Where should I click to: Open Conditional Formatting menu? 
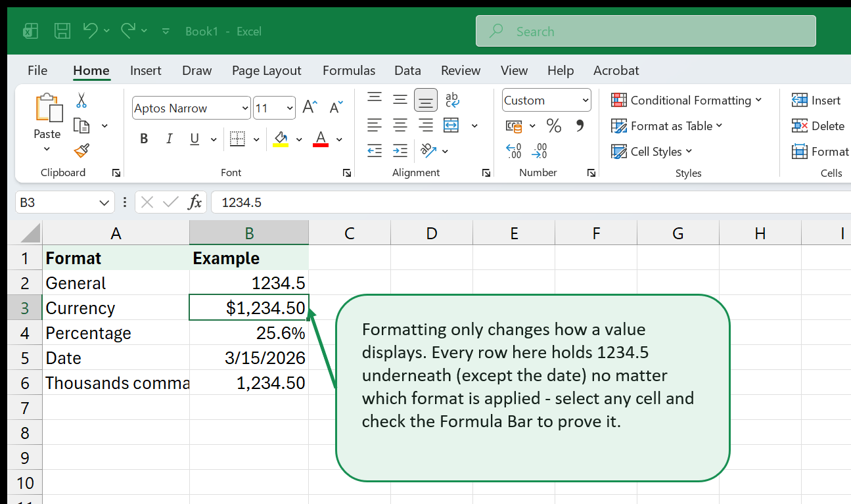(x=686, y=100)
